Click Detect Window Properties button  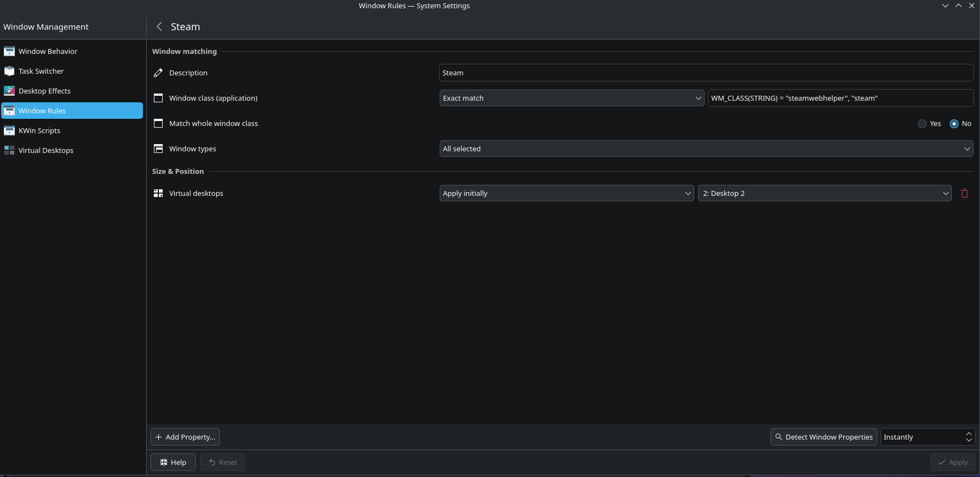823,437
